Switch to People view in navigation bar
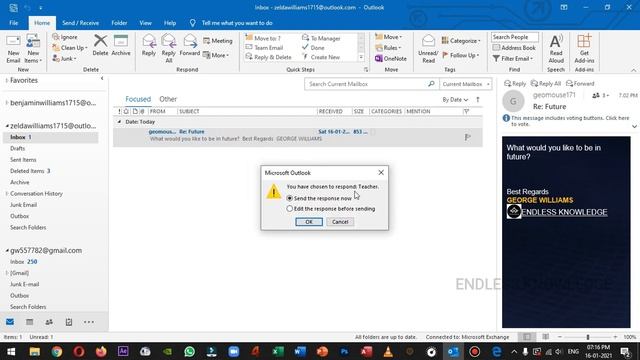640x360 pixels. click(49, 322)
